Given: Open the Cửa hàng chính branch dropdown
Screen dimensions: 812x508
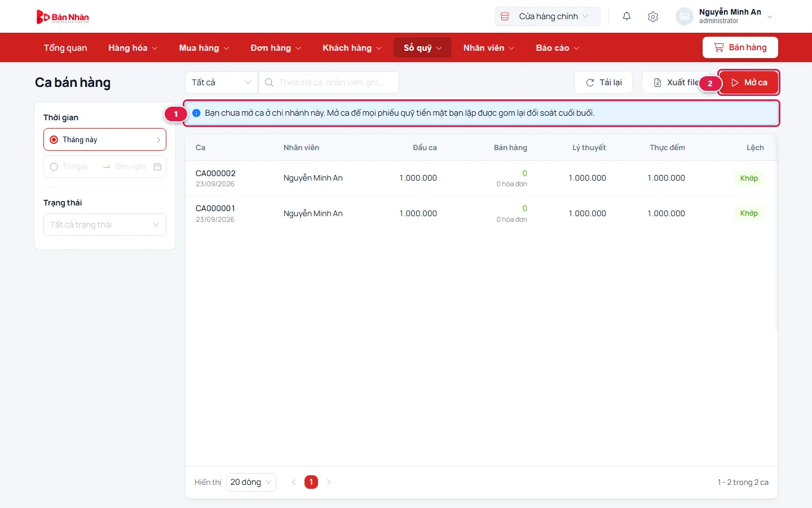Looking at the screenshot, I should click(548, 16).
